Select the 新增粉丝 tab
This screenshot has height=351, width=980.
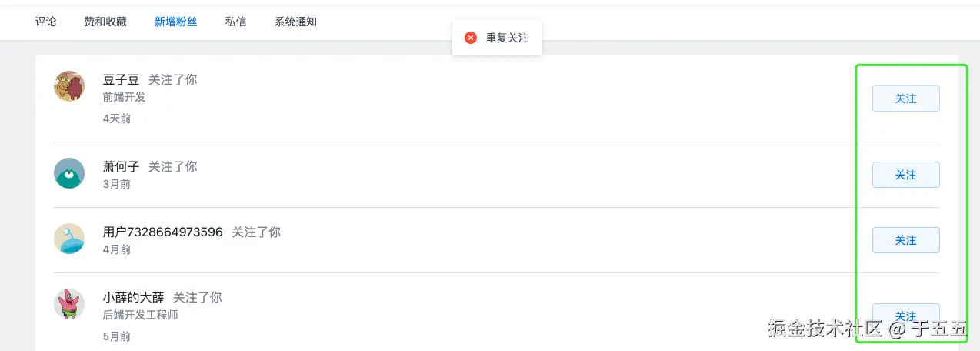(x=175, y=22)
